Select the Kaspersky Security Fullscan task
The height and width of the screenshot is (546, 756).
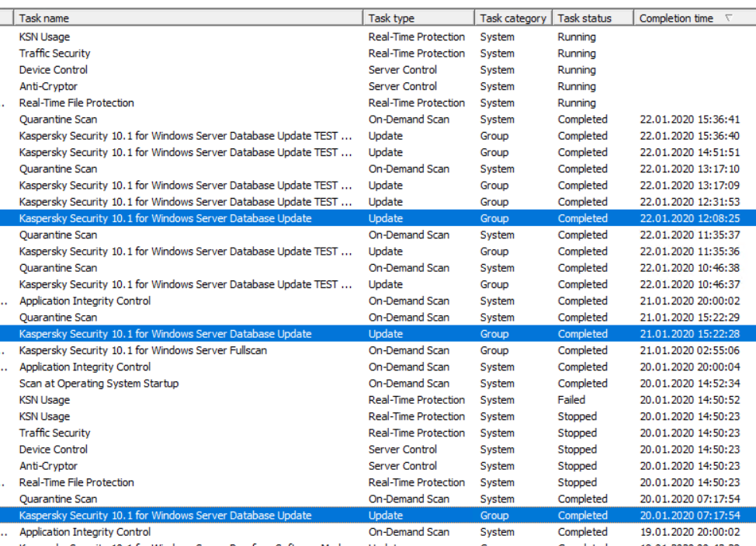tap(143, 350)
